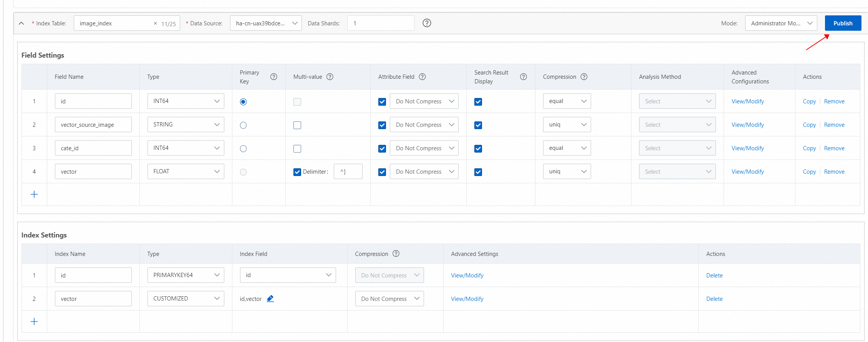Click the Search Result Display help icon
The height and width of the screenshot is (342, 868).
click(523, 77)
